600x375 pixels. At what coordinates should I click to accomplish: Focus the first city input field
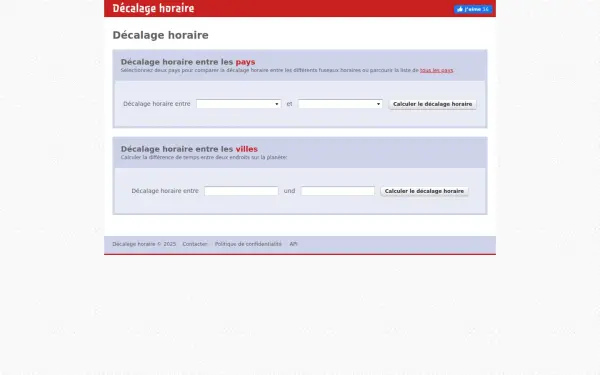tap(241, 191)
